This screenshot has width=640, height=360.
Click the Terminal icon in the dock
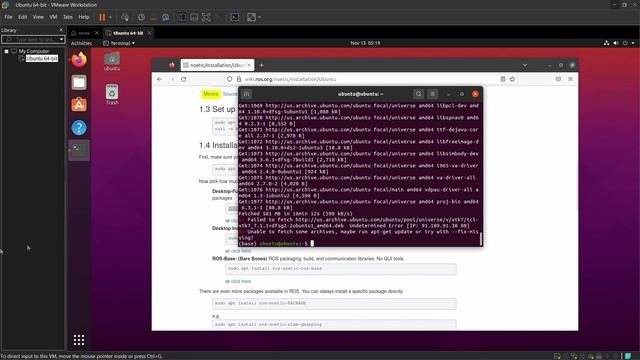click(79, 150)
